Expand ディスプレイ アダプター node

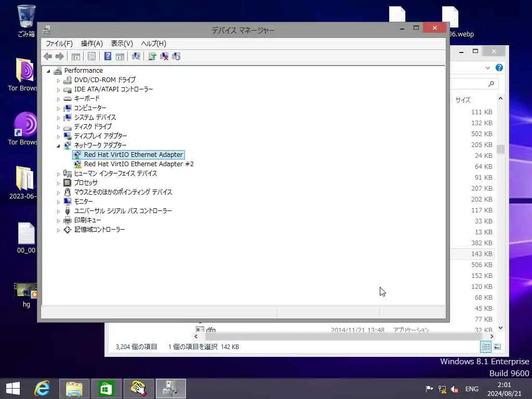coord(58,137)
